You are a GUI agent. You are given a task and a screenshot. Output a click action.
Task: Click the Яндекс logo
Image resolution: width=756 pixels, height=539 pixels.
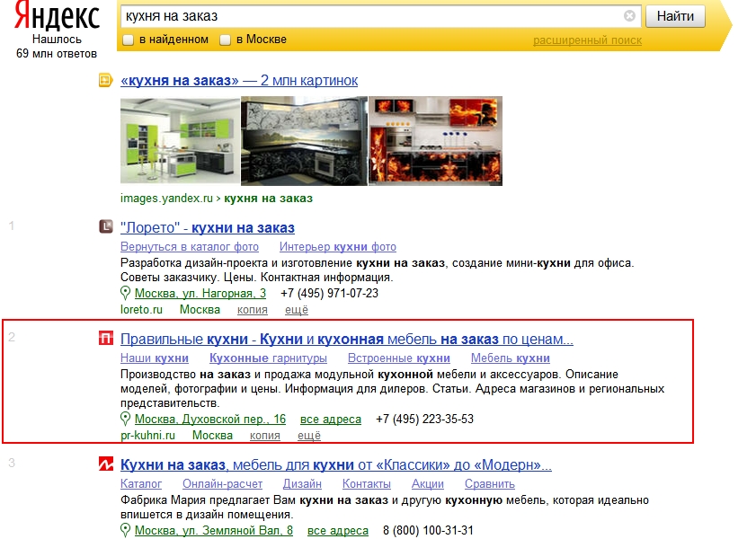[57, 17]
